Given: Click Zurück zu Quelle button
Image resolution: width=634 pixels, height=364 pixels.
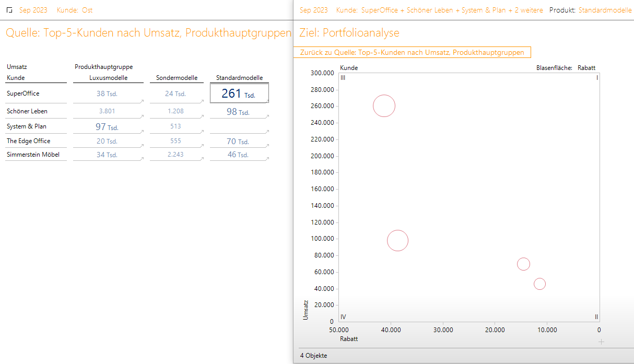Looking at the screenshot, I should [x=412, y=52].
